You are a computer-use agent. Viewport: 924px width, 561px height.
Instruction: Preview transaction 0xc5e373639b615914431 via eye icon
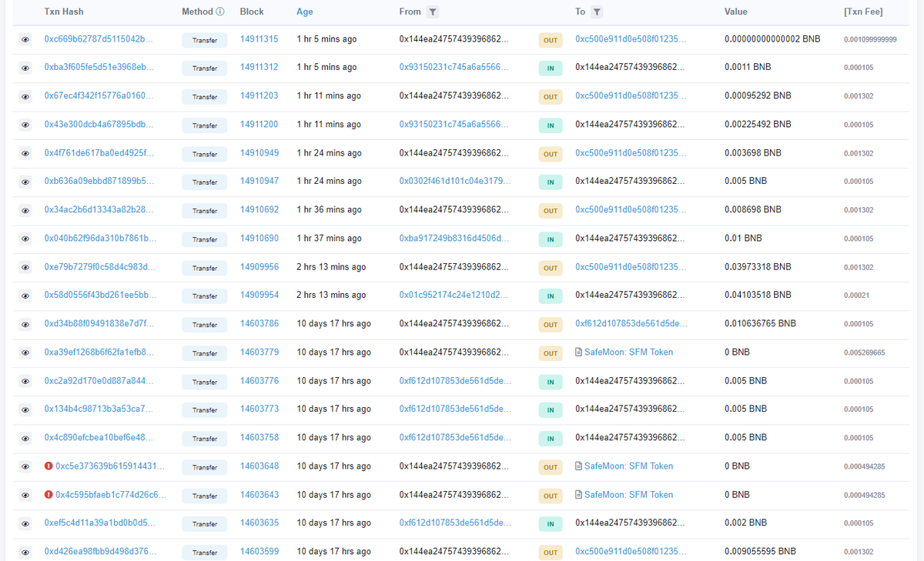(x=25, y=466)
